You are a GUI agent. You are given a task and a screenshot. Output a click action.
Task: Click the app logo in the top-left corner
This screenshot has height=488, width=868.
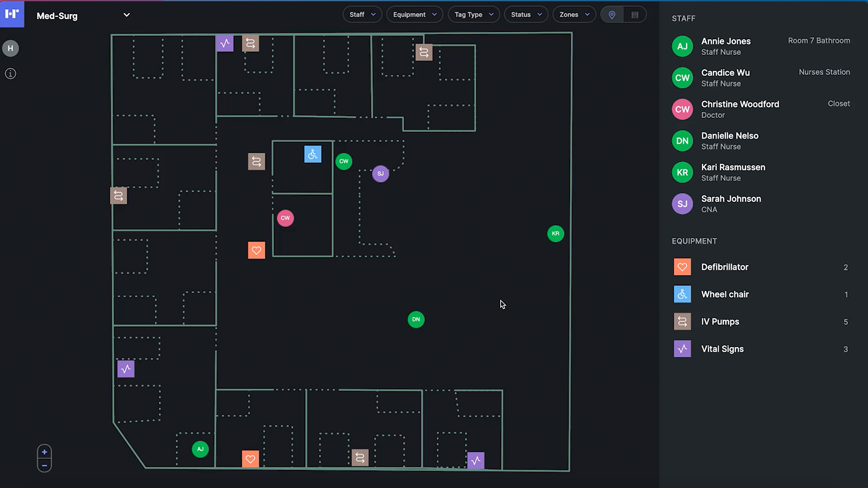(12, 14)
